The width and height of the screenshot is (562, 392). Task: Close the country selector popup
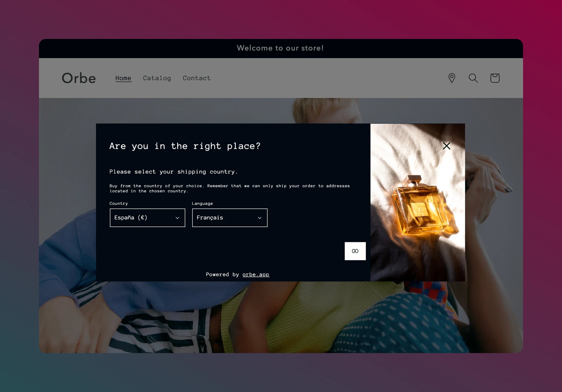coord(447,146)
